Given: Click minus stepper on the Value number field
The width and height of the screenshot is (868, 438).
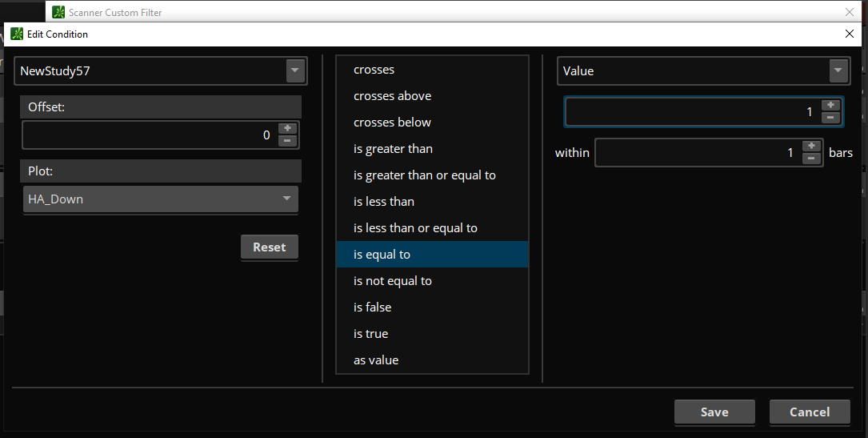Looking at the screenshot, I should tap(830, 118).
